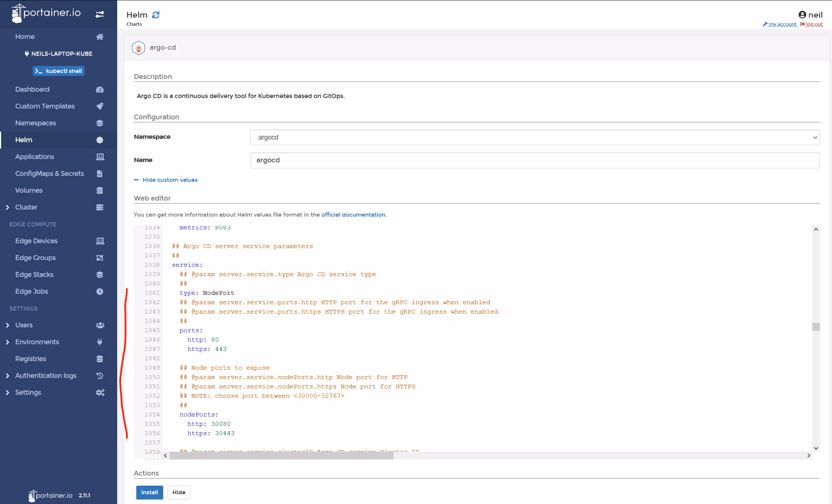This screenshot has height=504, width=832.
Task: Open the kubectl shell
Action: click(58, 71)
